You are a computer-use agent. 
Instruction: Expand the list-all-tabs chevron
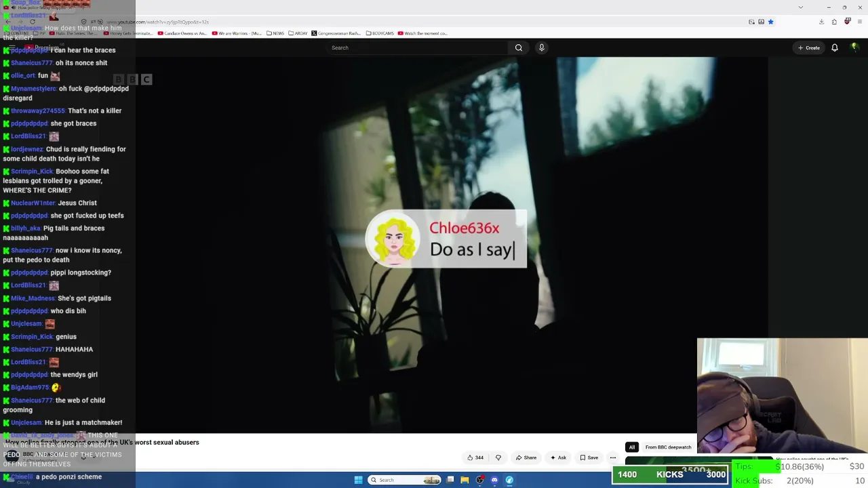coord(801,7)
